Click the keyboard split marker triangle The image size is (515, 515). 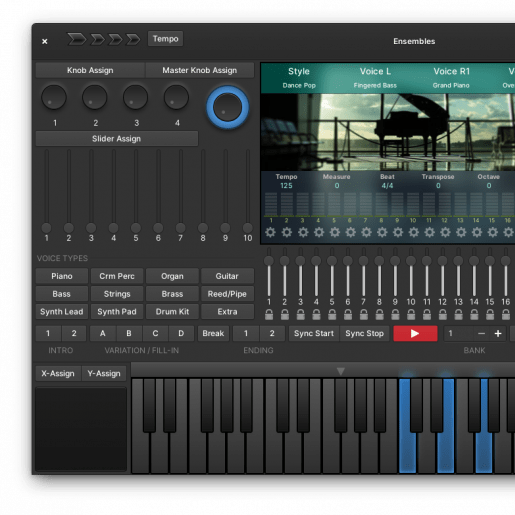[x=340, y=371]
